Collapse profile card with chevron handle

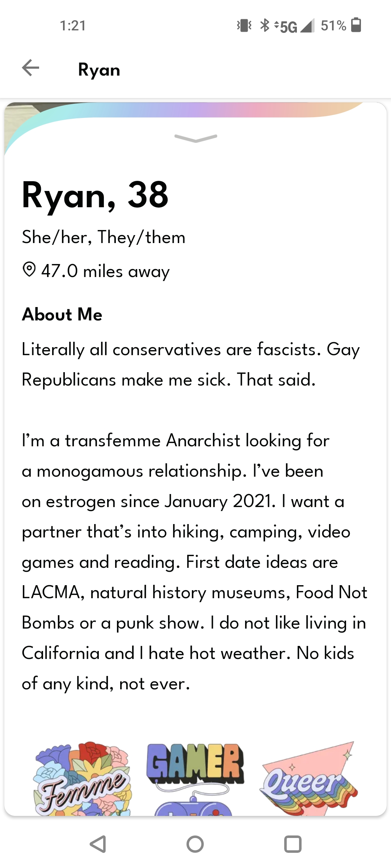click(x=195, y=138)
